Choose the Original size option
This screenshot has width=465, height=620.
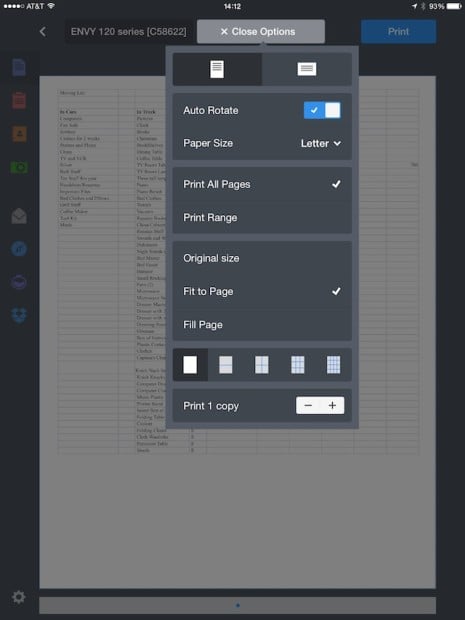[x=262, y=258]
